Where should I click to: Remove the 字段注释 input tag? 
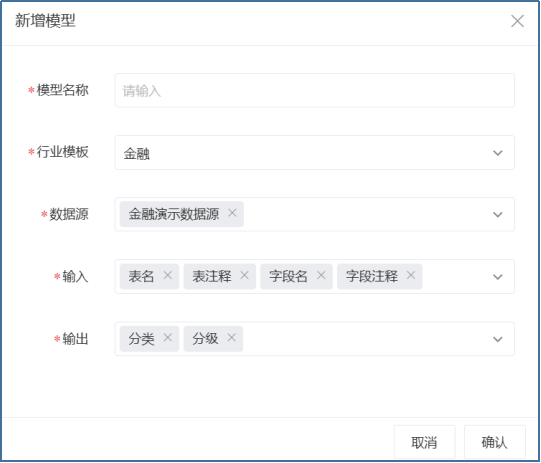411,275
